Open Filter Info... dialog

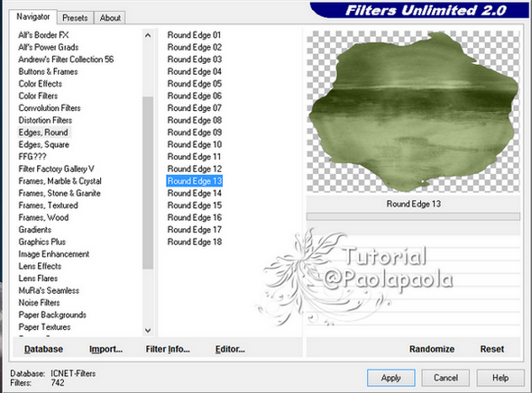(168, 349)
